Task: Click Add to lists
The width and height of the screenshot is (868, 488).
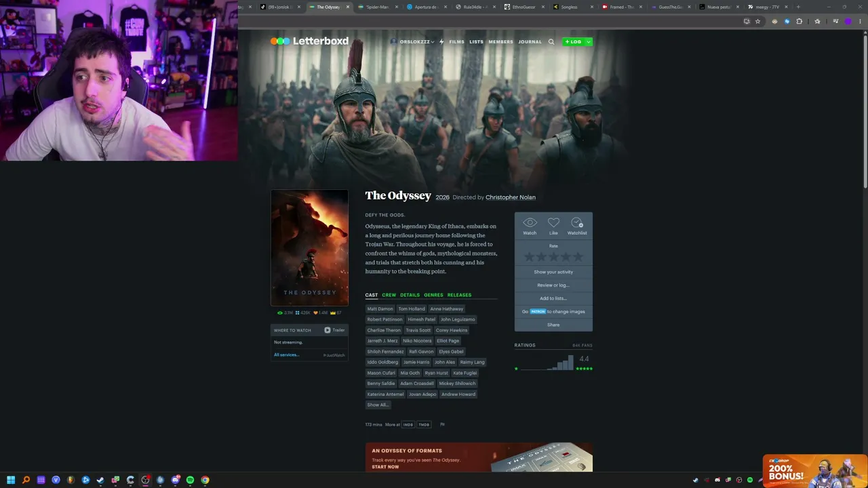Action: [x=553, y=298]
